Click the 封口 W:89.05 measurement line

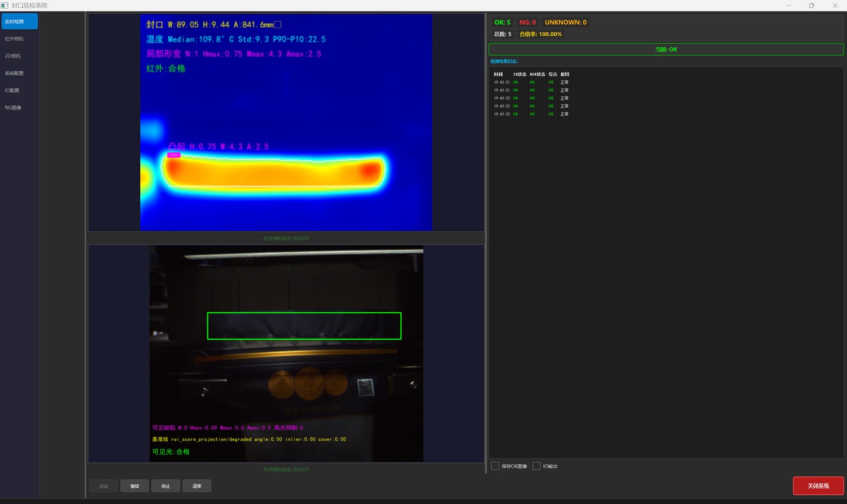click(214, 25)
